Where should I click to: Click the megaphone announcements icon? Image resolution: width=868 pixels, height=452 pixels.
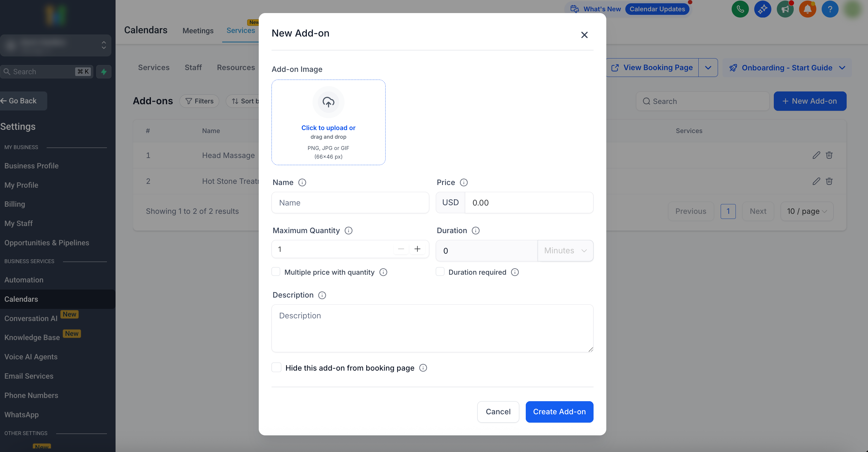[785, 9]
